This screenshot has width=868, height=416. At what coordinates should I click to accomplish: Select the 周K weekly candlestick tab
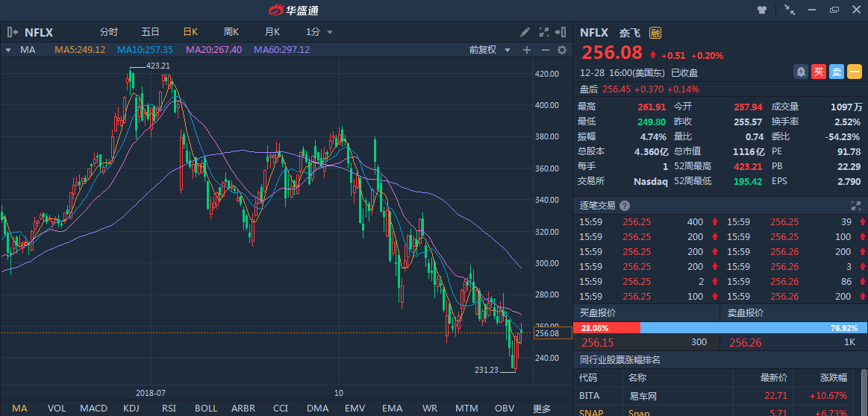pyautogui.click(x=231, y=32)
